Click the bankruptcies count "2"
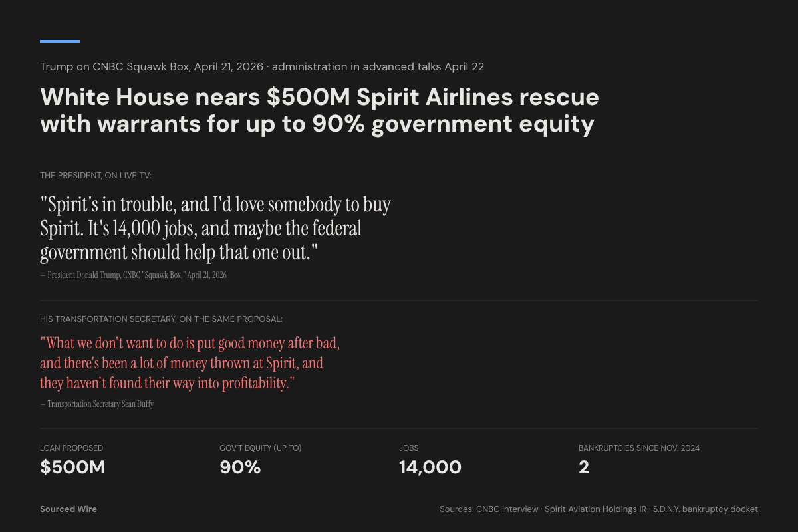 [584, 467]
